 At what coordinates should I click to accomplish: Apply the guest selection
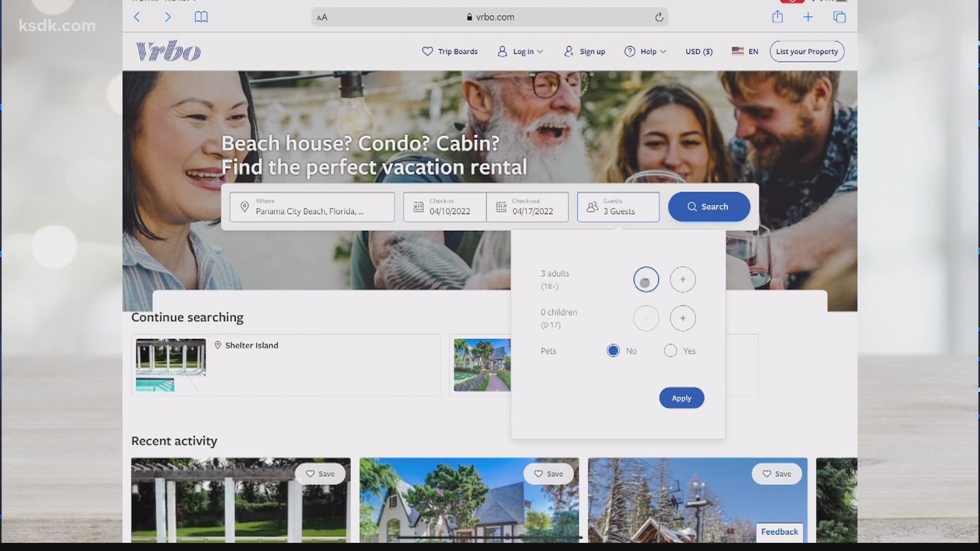(681, 398)
